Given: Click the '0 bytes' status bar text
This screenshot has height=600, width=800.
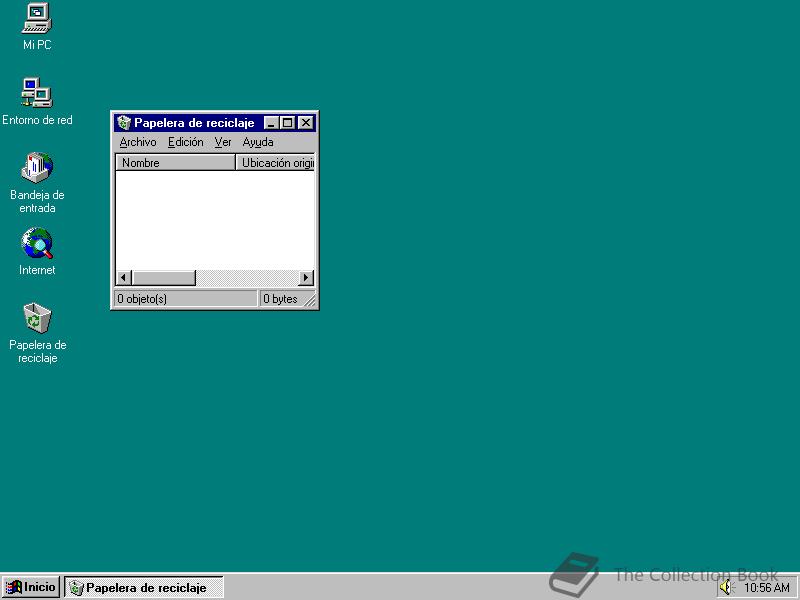Looking at the screenshot, I should coord(280,299).
